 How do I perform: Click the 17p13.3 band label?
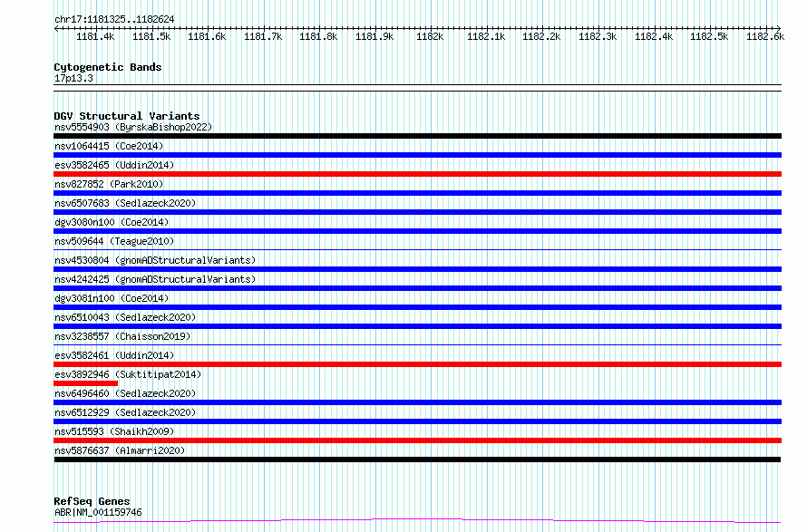73,78
